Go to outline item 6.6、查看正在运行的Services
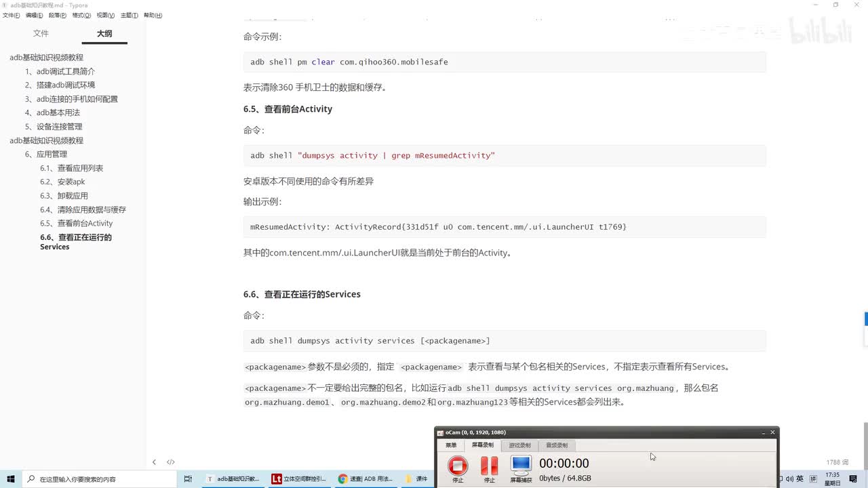The height and width of the screenshot is (488, 868). (x=76, y=242)
